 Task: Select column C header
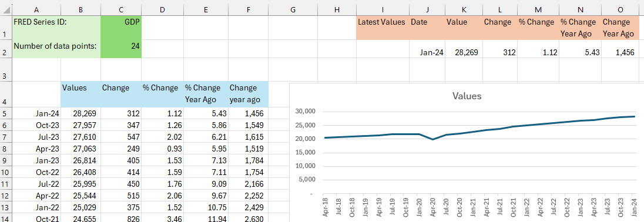121,10
